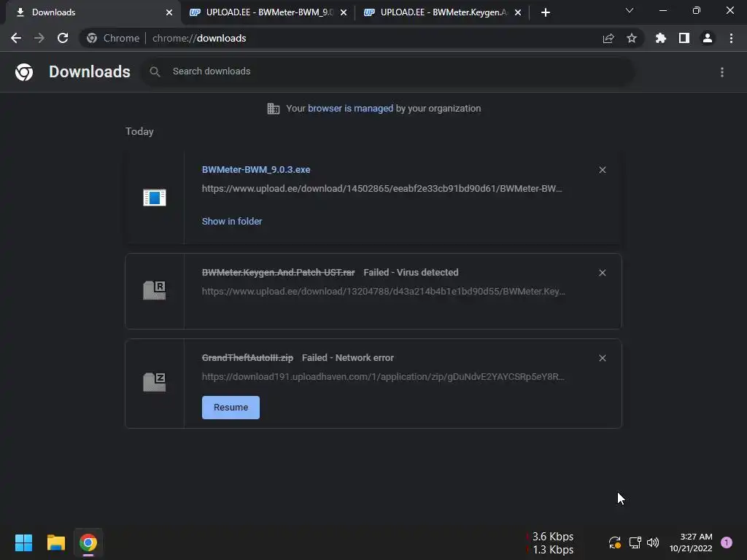747x560 pixels.
Task: Open the share page icon in address bar
Action: [608, 38]
